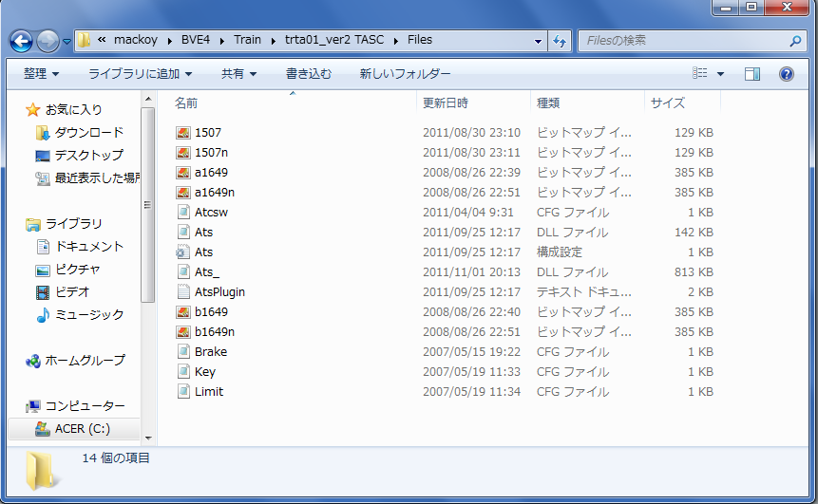Select the Limit CFG file icon
Image resolution: width=818 pixels, height=504 pixels.
(x=183, y=391)
